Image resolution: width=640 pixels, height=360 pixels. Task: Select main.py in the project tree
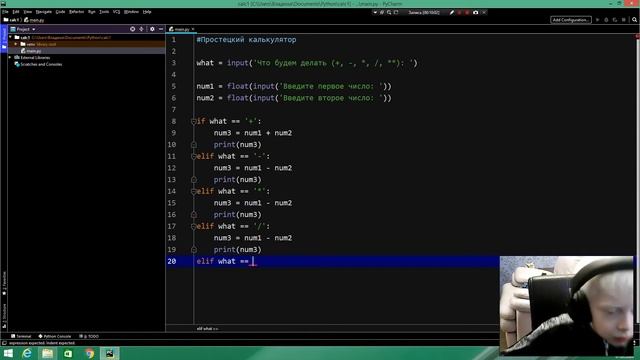coord(31,51)
